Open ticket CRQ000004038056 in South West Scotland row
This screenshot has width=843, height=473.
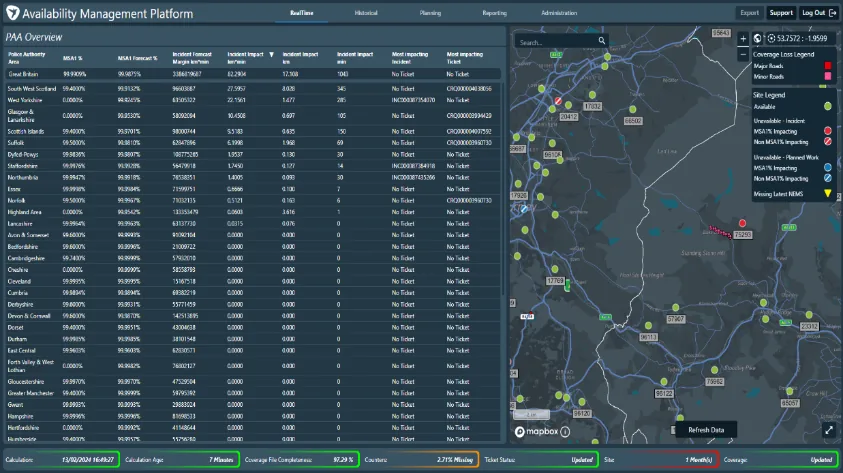pyautogui.click(x=469, y=89)
